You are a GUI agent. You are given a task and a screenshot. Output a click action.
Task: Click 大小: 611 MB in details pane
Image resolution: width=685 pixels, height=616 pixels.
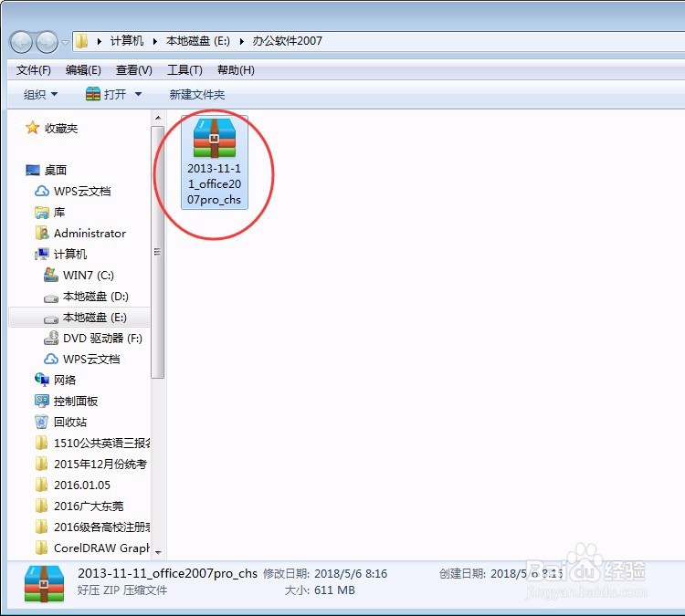(320, 590)
